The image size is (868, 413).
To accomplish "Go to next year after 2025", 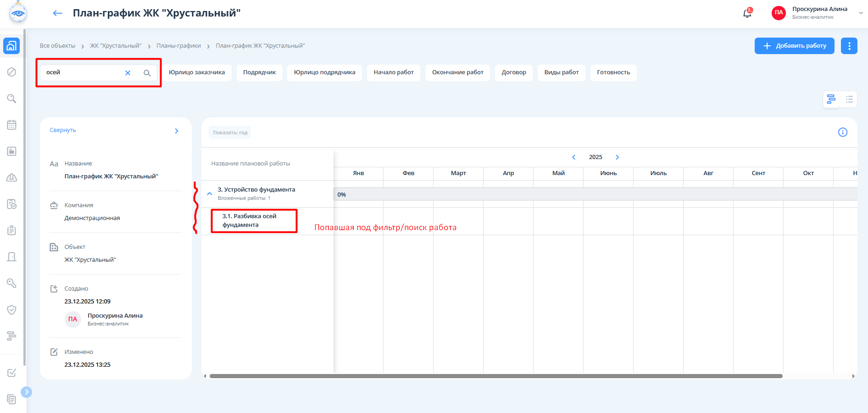I will pos(617,157).
